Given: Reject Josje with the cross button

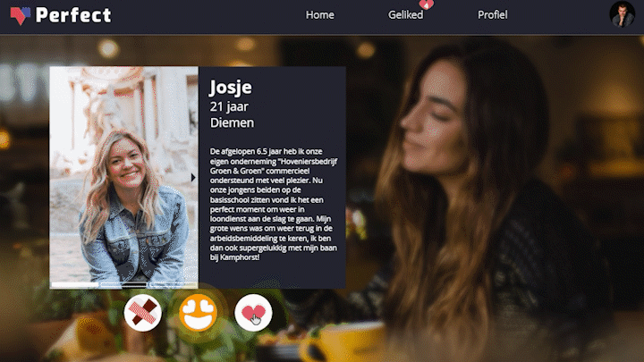Looking at the screenshot, I should tap(142, 313).
